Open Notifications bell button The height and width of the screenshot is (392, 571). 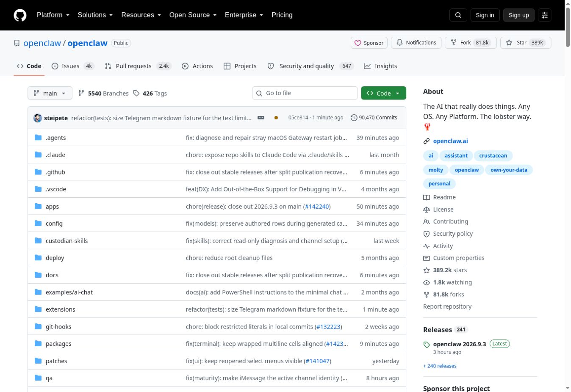coord(416,43)
